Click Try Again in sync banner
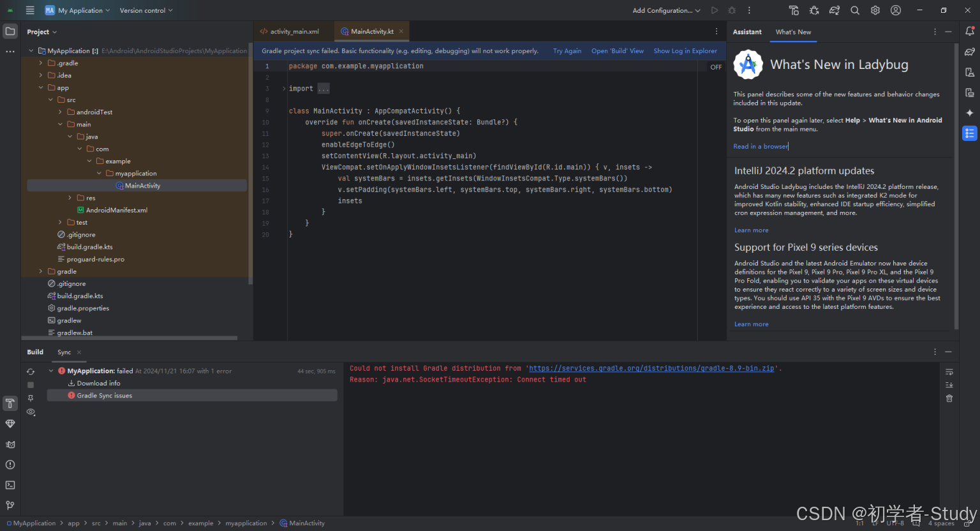 [567, 51]
